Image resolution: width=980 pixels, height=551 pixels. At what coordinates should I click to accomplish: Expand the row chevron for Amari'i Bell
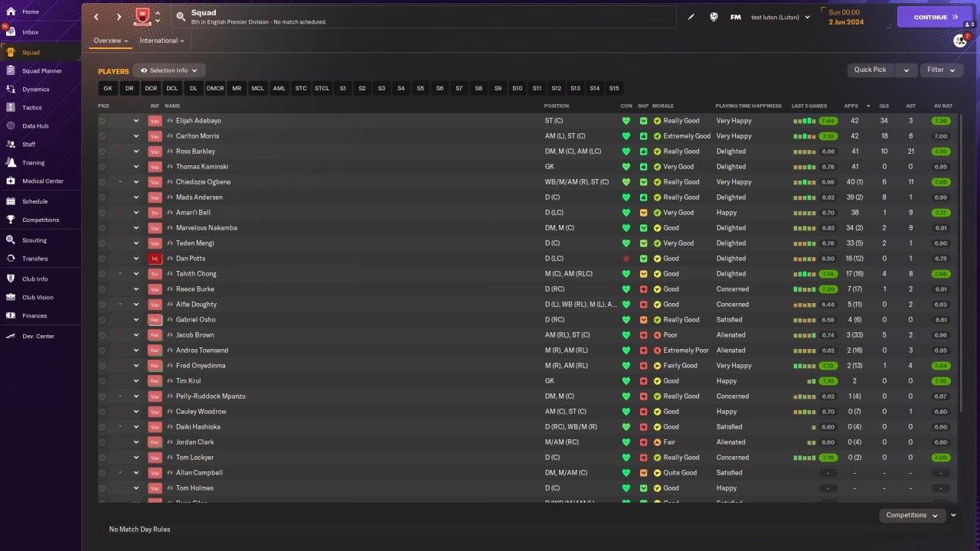[136, 213]
